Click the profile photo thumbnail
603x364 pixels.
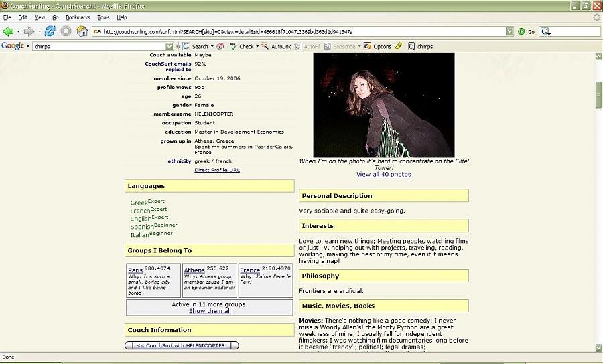[384, 105]
